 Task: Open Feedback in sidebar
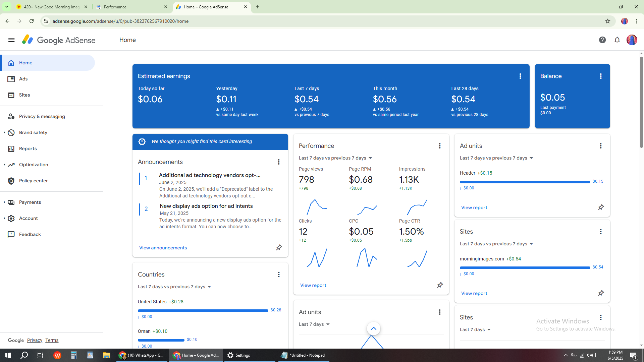48,234
